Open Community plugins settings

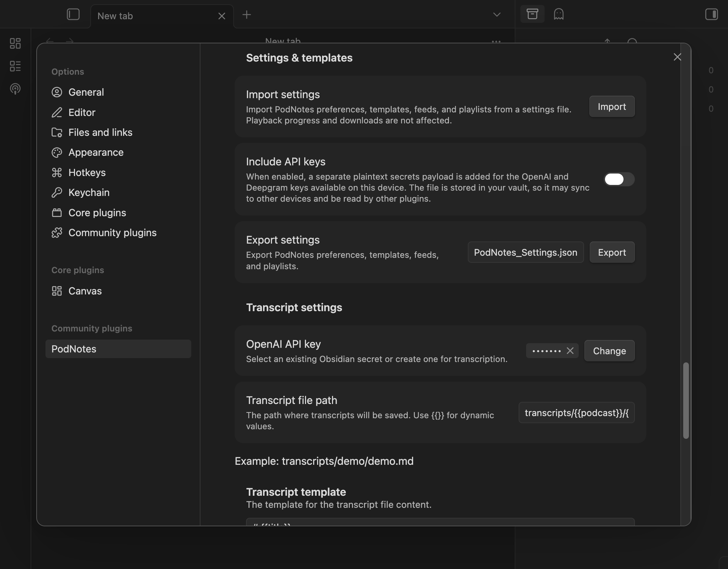pyautogui.click(x=118, y=233)
